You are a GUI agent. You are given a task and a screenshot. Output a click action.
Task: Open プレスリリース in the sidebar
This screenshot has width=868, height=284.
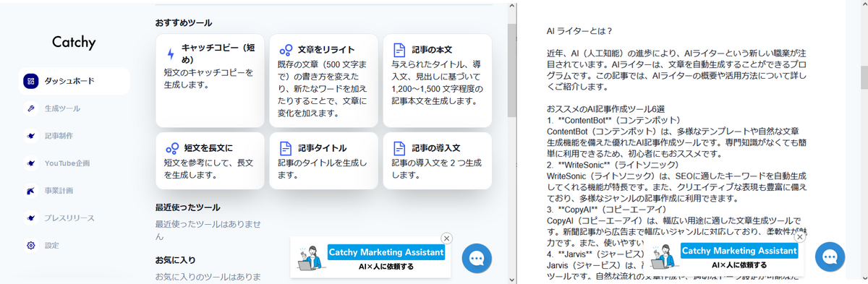69,218
